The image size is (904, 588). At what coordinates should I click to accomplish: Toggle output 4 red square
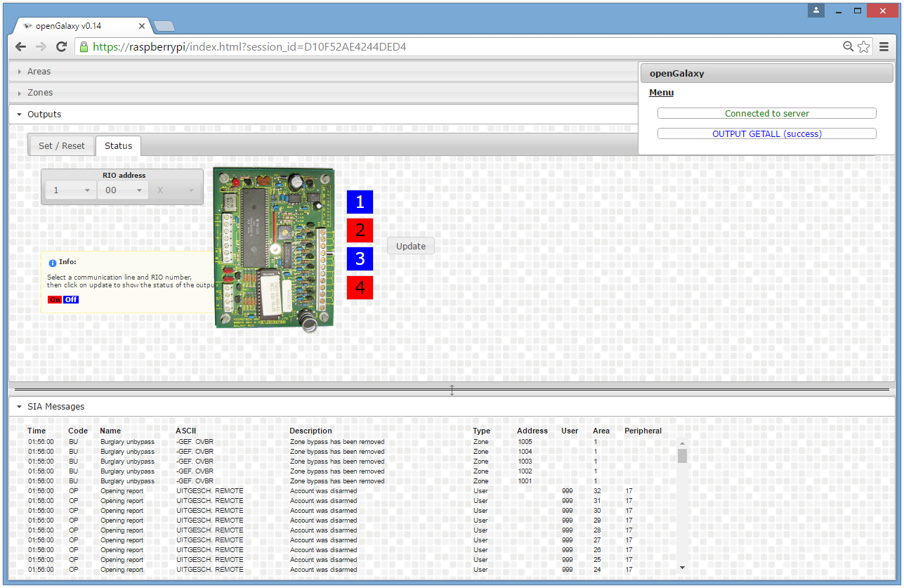[x=360, y=287]
